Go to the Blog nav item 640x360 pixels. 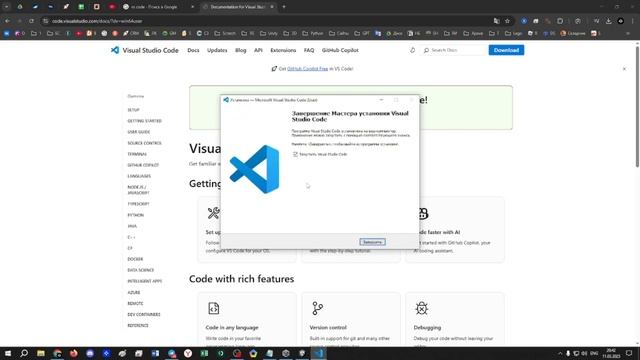click(241, 50)
